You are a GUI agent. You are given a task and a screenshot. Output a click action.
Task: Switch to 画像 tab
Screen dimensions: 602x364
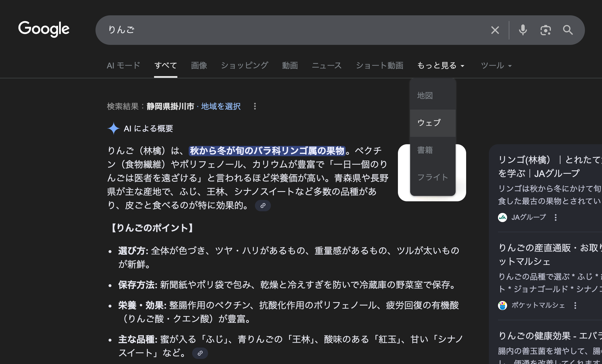click(x=199, y=66)
